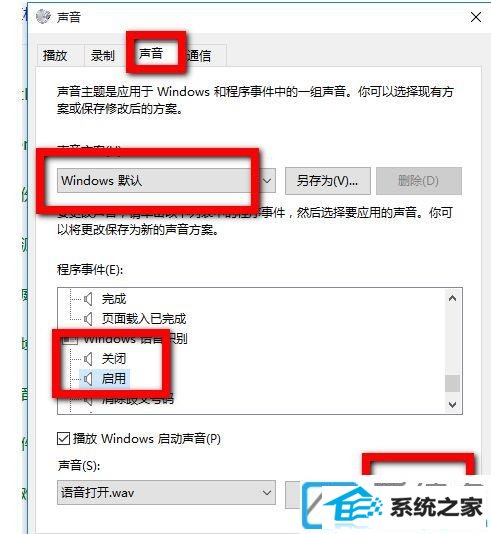Click the 另存为(V)... button
This screenshot has width=491, height=534.
pos(328,180)
